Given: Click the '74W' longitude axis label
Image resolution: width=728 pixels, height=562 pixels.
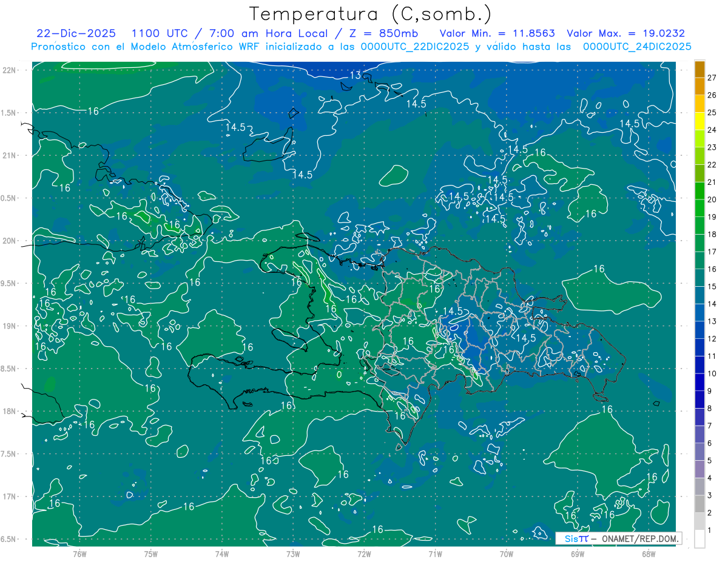Looking at the screenshot, I should tap(222, 554).
